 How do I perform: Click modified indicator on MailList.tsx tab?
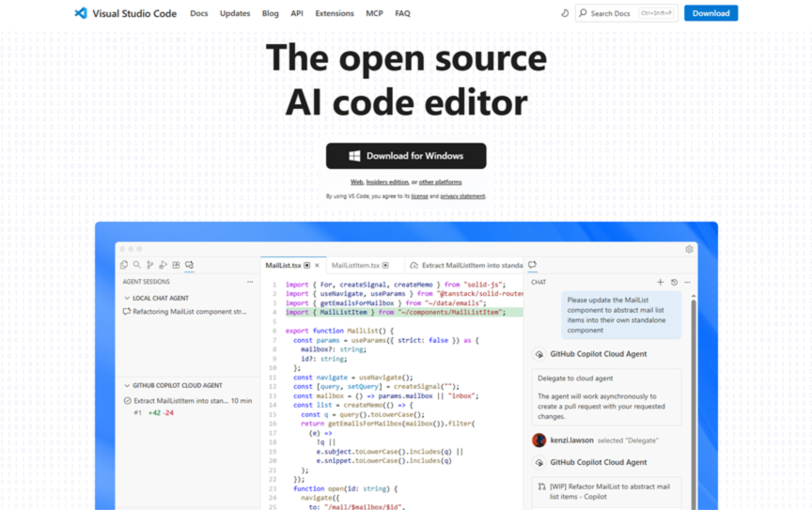[306, 265]
